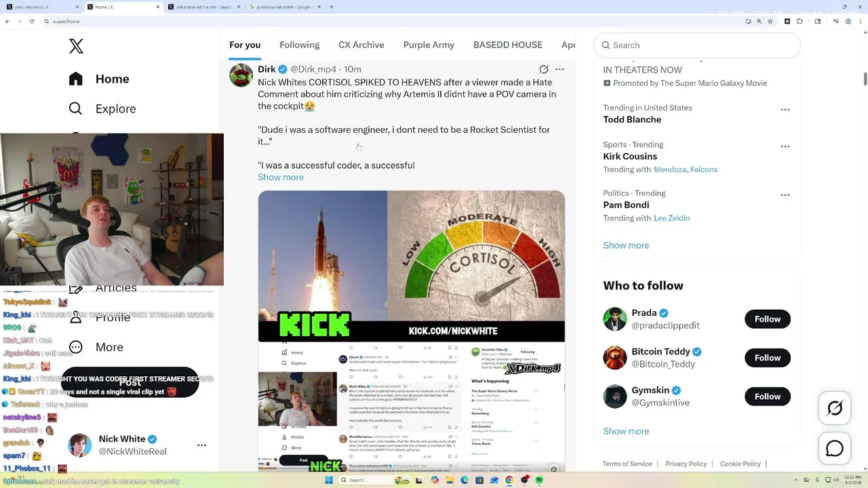Open Microsoft Store from taskbar

click(479, 480)
